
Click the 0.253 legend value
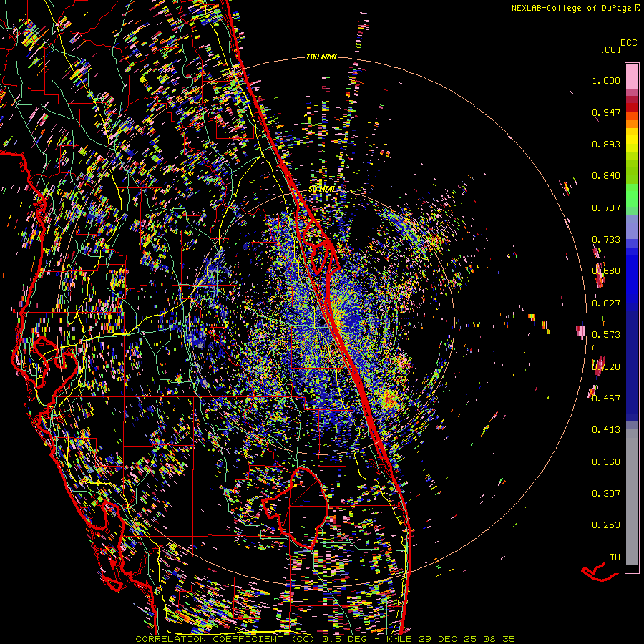point(606,525)
